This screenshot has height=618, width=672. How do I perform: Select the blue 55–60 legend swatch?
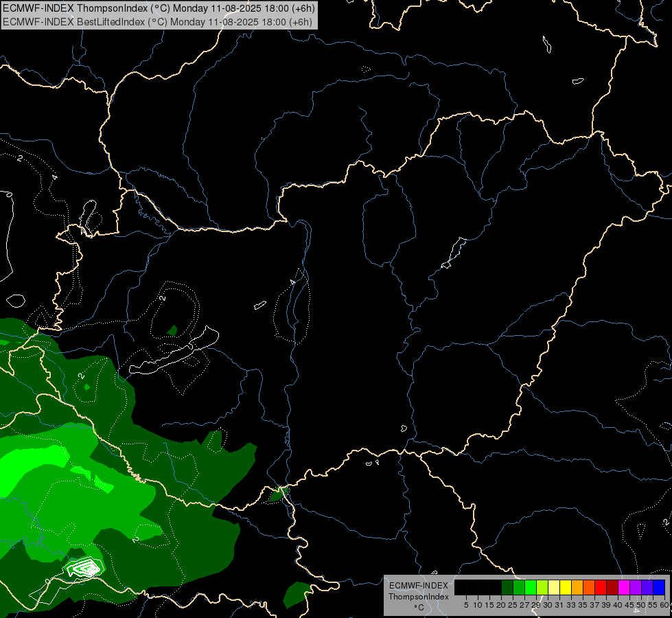[x=659, y=587]
